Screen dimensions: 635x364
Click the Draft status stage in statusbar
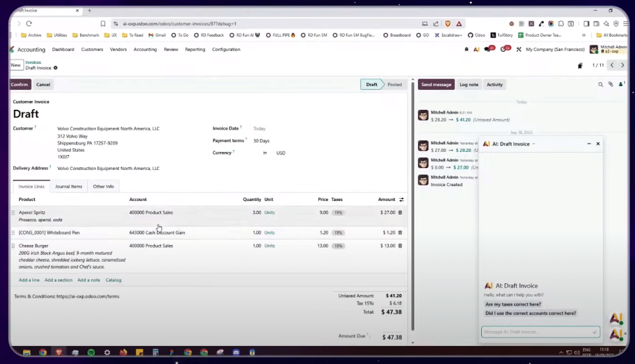[x=371, y=84]
